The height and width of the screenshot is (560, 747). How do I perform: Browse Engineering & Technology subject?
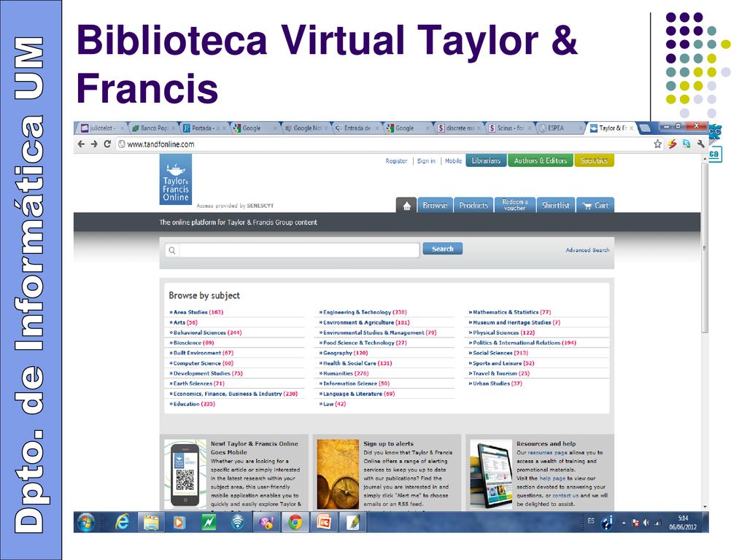point(365,312)
